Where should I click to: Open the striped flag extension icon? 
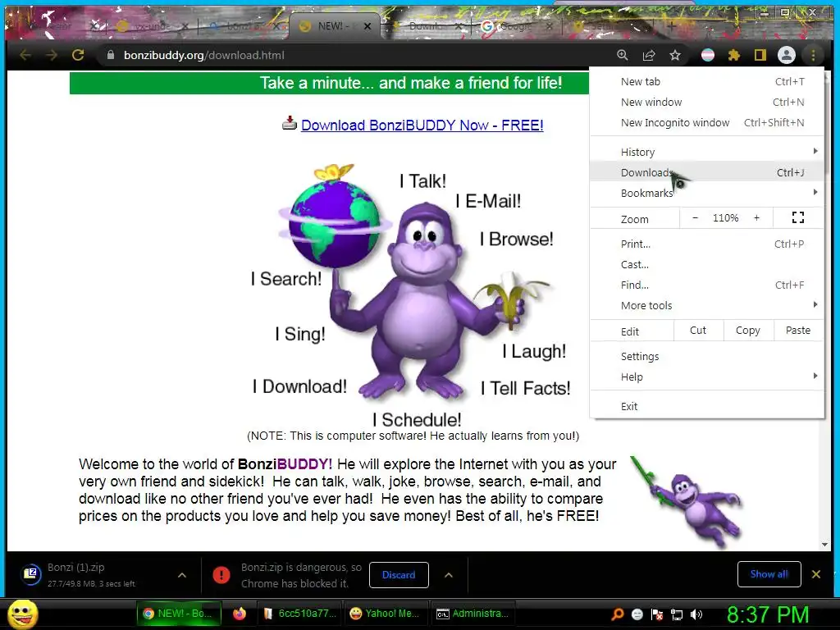[x=708, y=55]
